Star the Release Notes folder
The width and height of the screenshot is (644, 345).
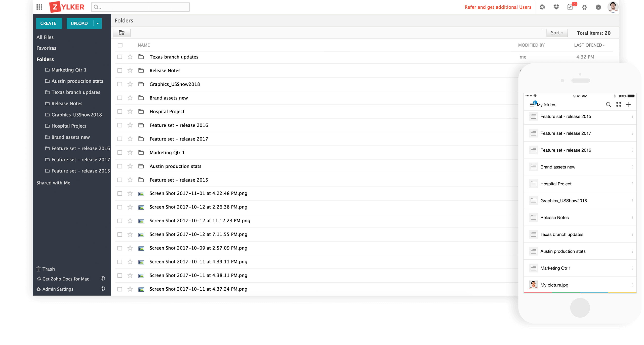(x=130, y=71)
